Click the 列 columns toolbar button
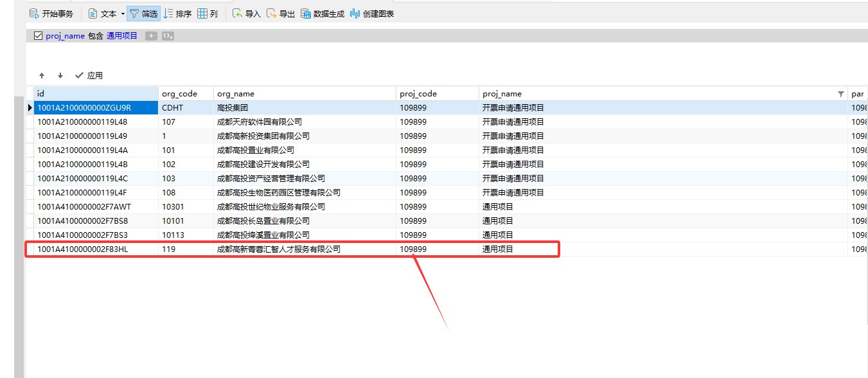Screen dimensions: 868x378 pos(208,14)
